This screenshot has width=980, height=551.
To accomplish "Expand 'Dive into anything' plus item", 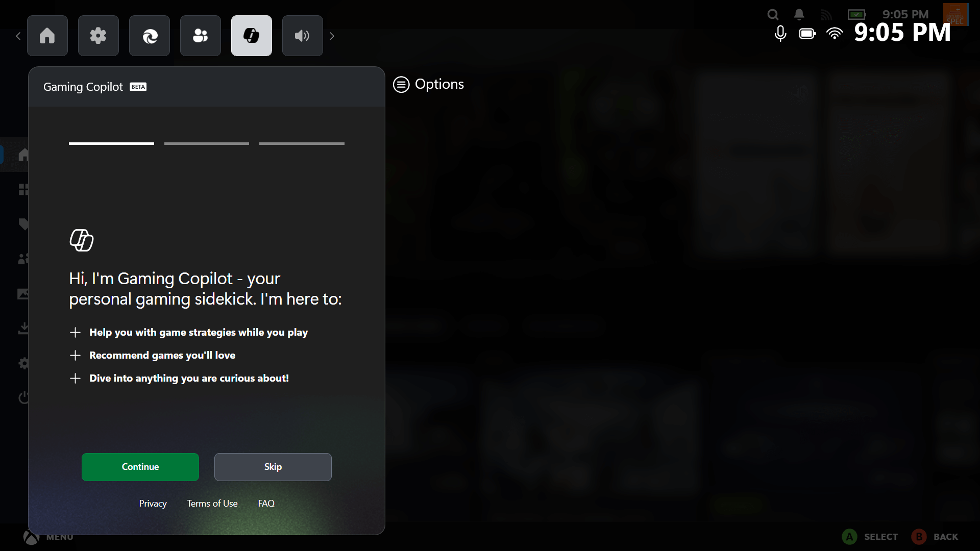I will click(75, 379).
